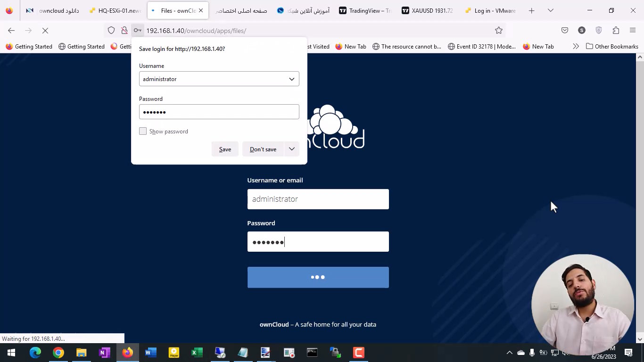Switch to the XAUUSD 1931.72 tab
This screenshot has height=362, width=644.
pyautogui.click(x=428, y=10)
